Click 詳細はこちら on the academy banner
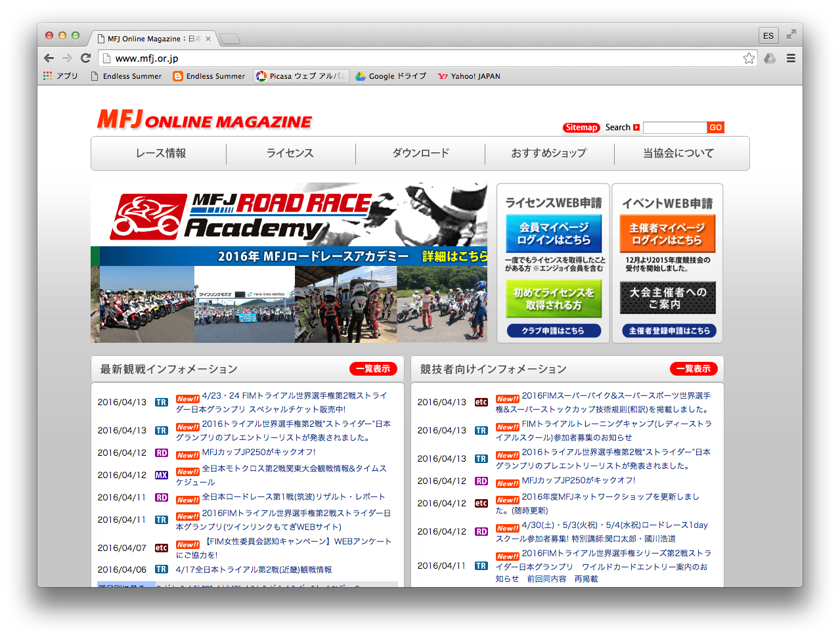Screen dimensions: 840x639 tap(454, 256)
